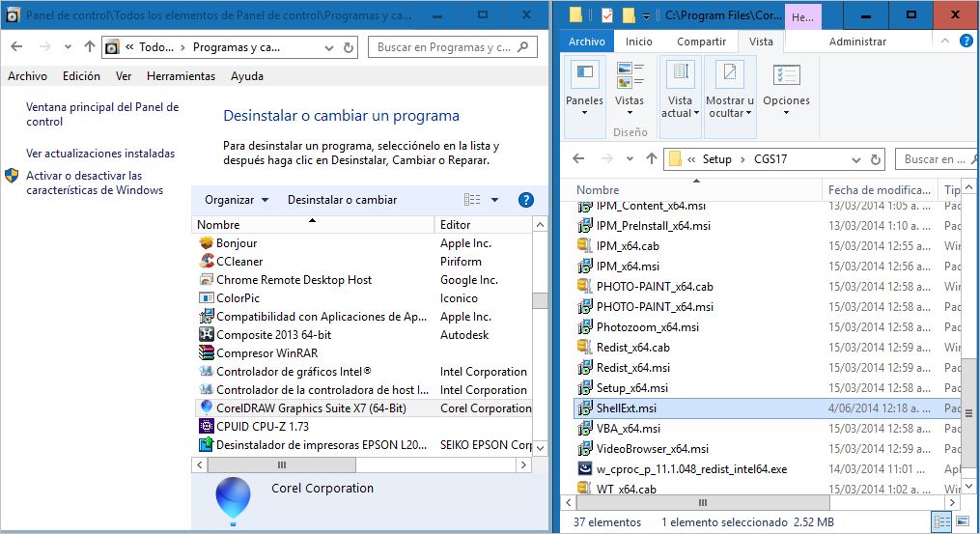Click the Compresor WinRAR icon
Screen dimensions: 980x534
coord(207,353)
